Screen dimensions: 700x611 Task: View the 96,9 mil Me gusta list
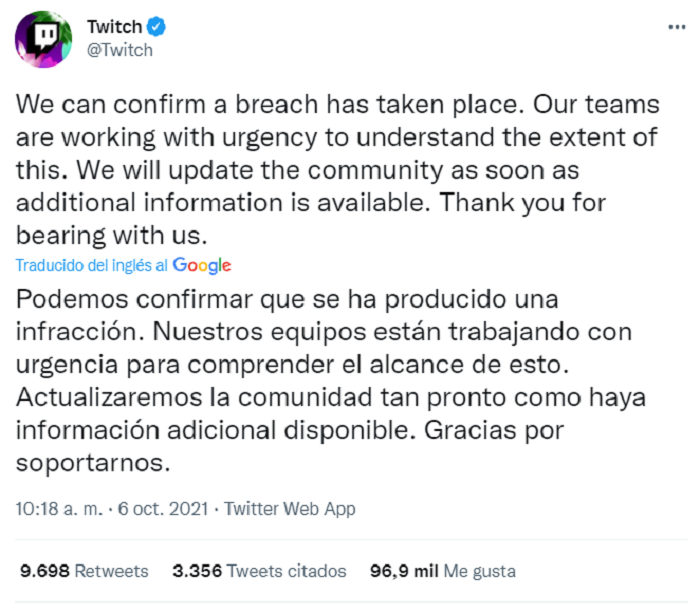pos(442,571)
